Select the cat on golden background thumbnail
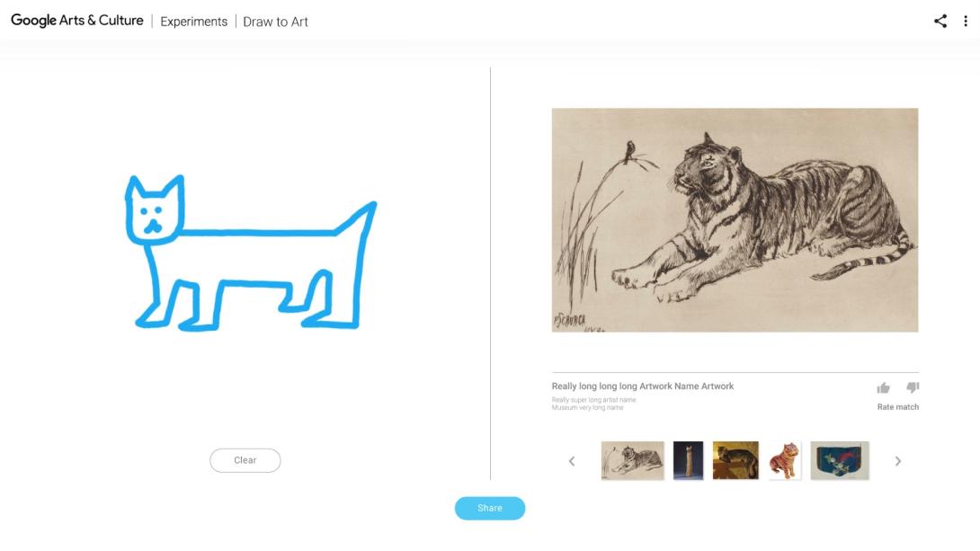 click(735, 460)
